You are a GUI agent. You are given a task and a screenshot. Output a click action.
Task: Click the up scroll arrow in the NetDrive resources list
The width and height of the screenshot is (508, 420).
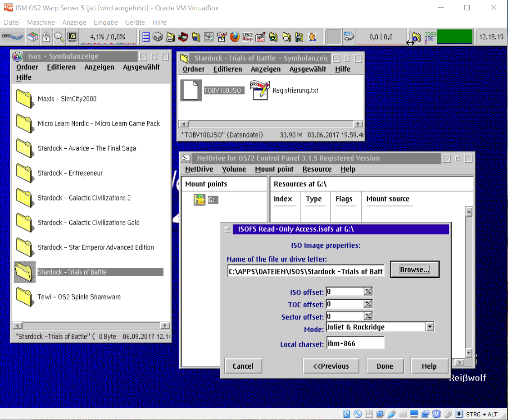point(468,212)
